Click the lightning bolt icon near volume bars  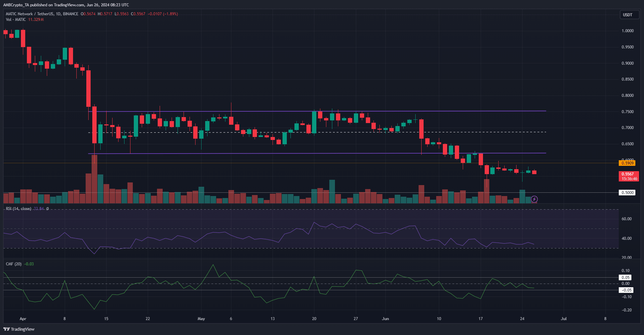[534, 199]
